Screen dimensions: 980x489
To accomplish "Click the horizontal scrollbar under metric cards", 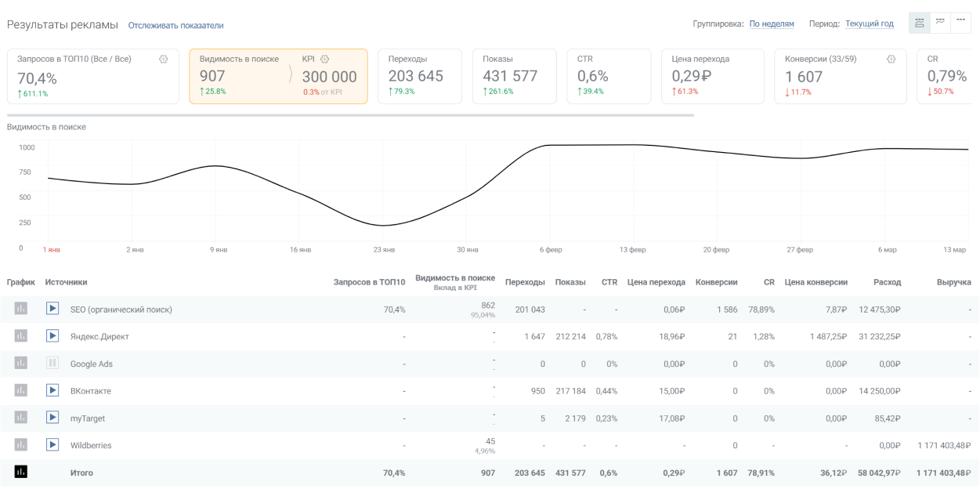I will [350, 115].
